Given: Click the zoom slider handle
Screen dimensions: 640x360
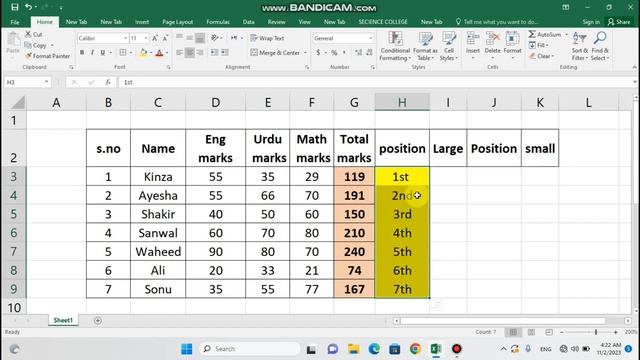Looking at the screenshot, I should [596, 332].
